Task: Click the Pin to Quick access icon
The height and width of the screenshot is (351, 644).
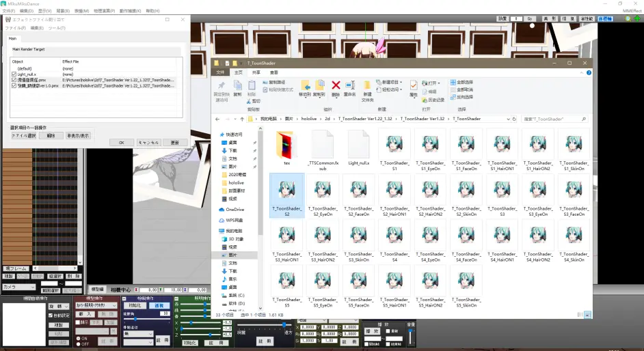Action: tap(222, 85)
